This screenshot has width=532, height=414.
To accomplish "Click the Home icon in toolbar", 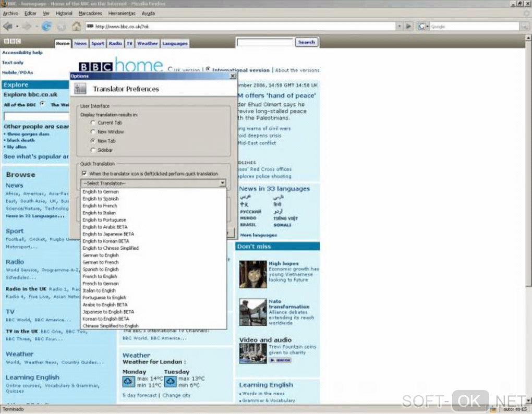I will pyautogui.click(x=76, y=26).
